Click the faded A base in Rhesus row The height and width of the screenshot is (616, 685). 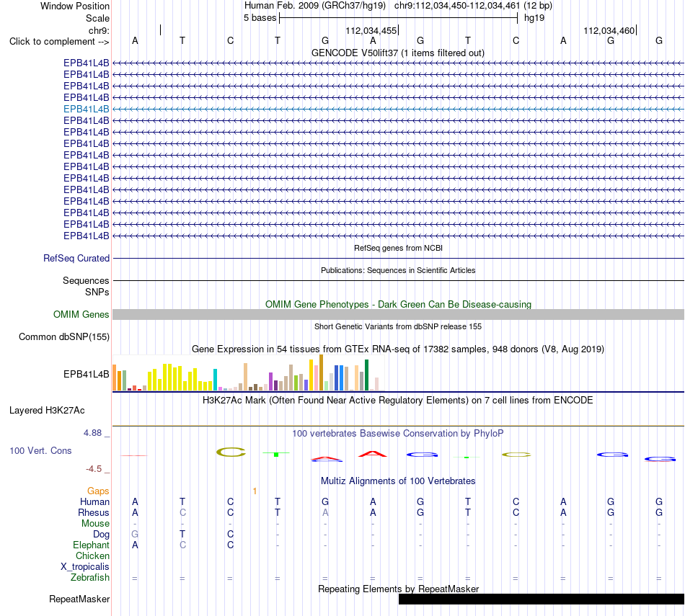click(325, 512)
